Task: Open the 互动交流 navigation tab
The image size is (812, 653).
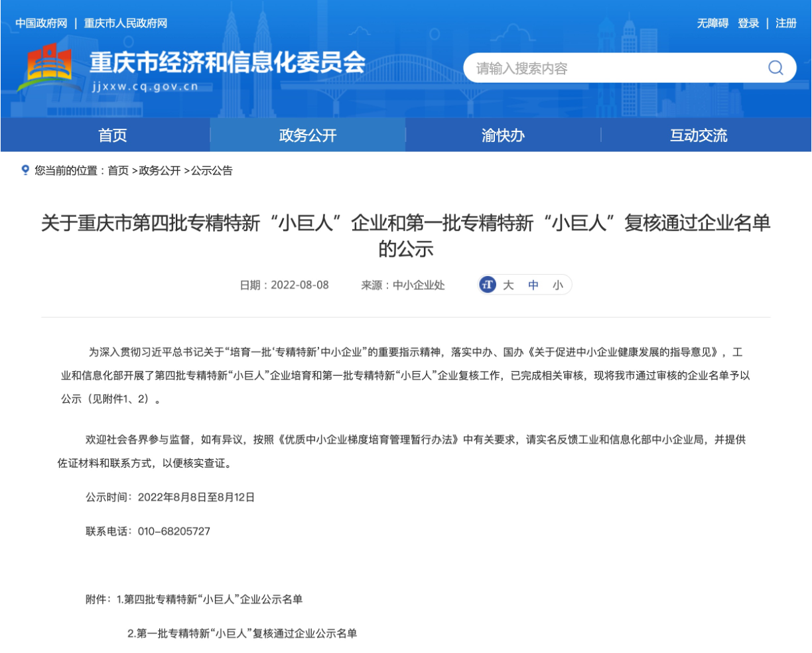Action: click(699, 135)
